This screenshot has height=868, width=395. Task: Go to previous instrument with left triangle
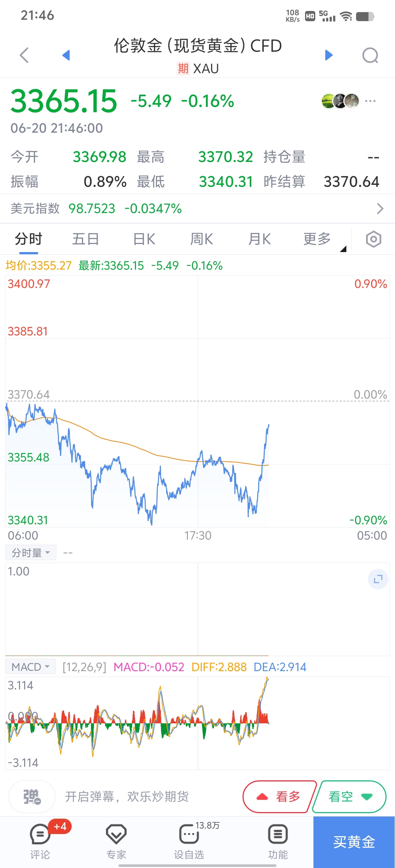(x=66, y=55)
